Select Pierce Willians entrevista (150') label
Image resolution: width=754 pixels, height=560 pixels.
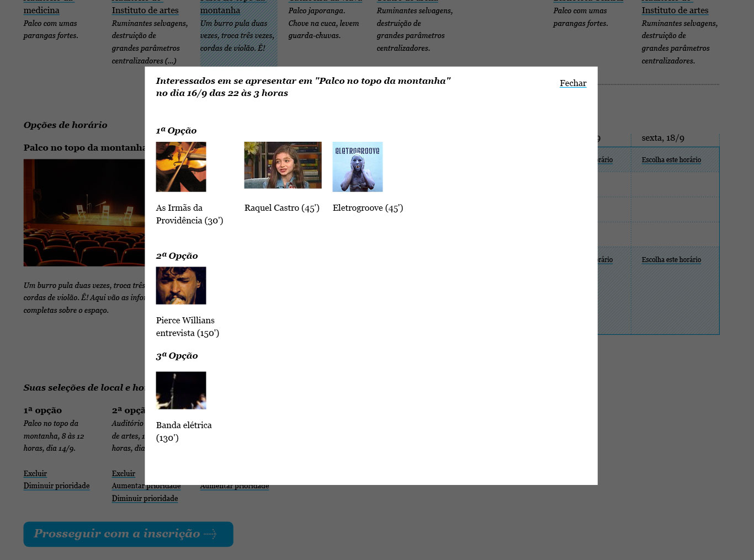188,327
